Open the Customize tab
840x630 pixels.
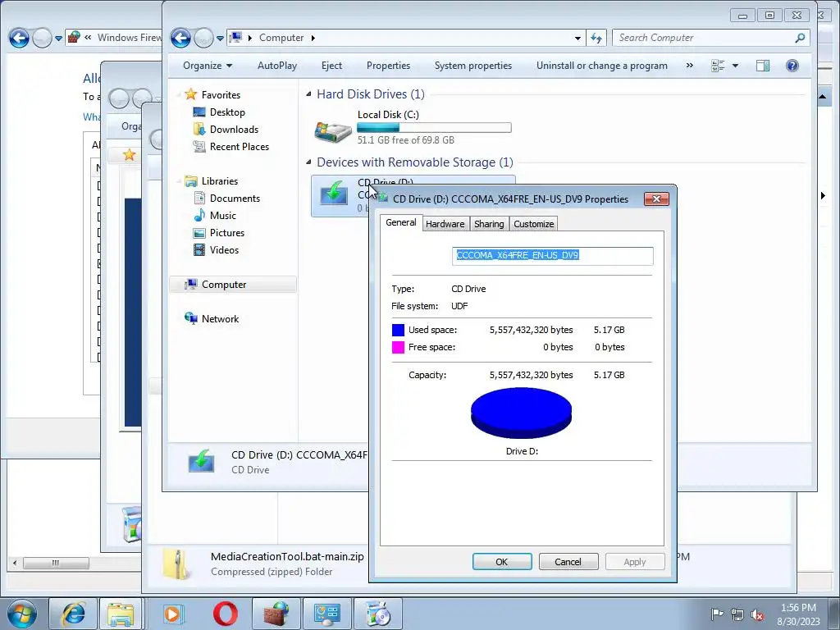(x=533, y=224)
